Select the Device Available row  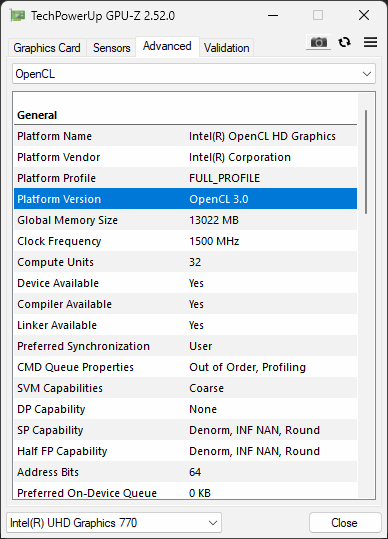point(186,283)
